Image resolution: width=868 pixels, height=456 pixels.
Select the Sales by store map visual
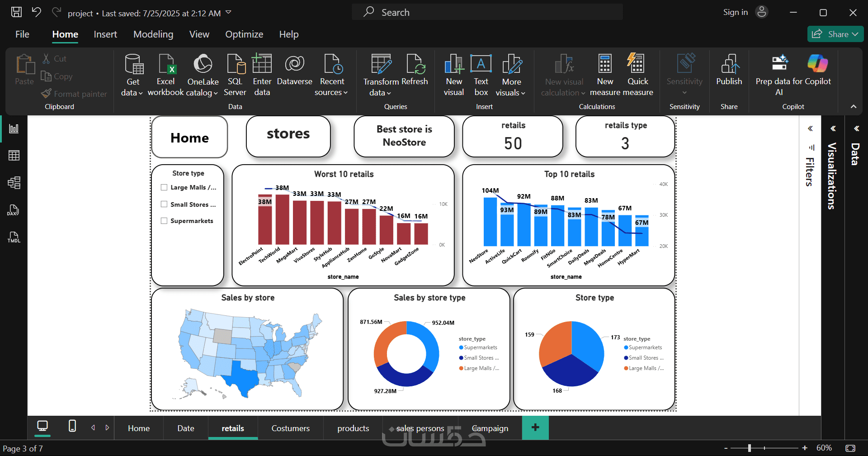[247, 349]
